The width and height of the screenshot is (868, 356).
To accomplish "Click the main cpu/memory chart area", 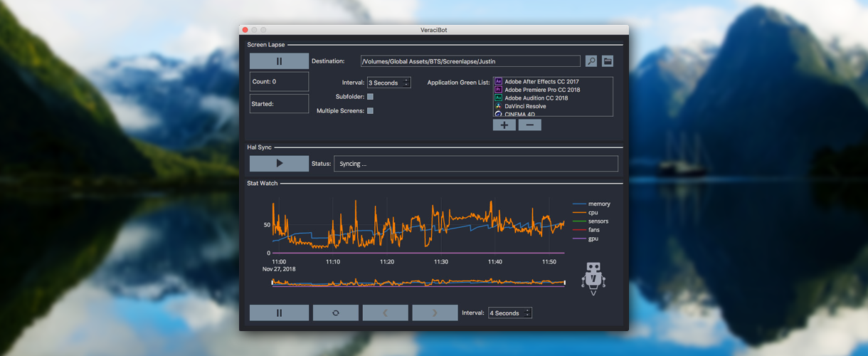I will tap(418, 224).
